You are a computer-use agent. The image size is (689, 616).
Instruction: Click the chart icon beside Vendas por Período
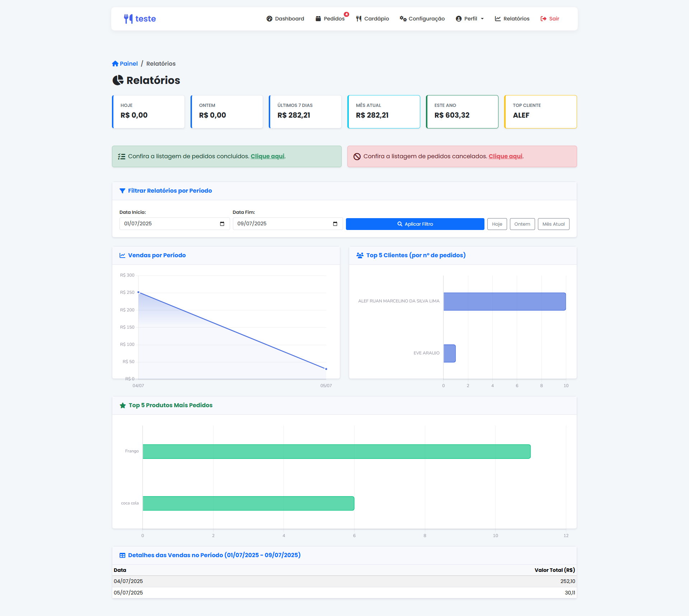pyautogui.click(x=122, y=255)
